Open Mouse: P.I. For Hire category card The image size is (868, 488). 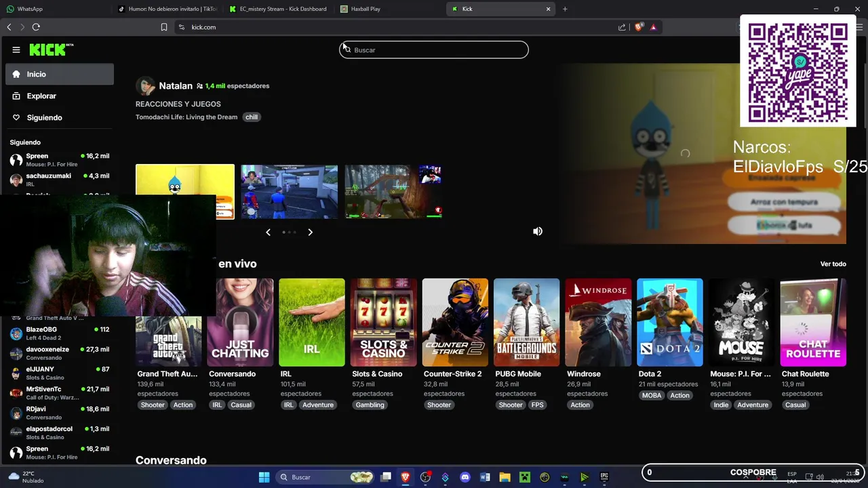tap(742, 323)
